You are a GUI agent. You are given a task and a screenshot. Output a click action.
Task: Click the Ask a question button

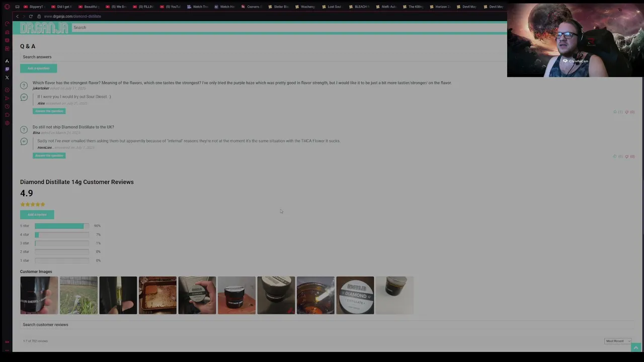tap(38, 68)
